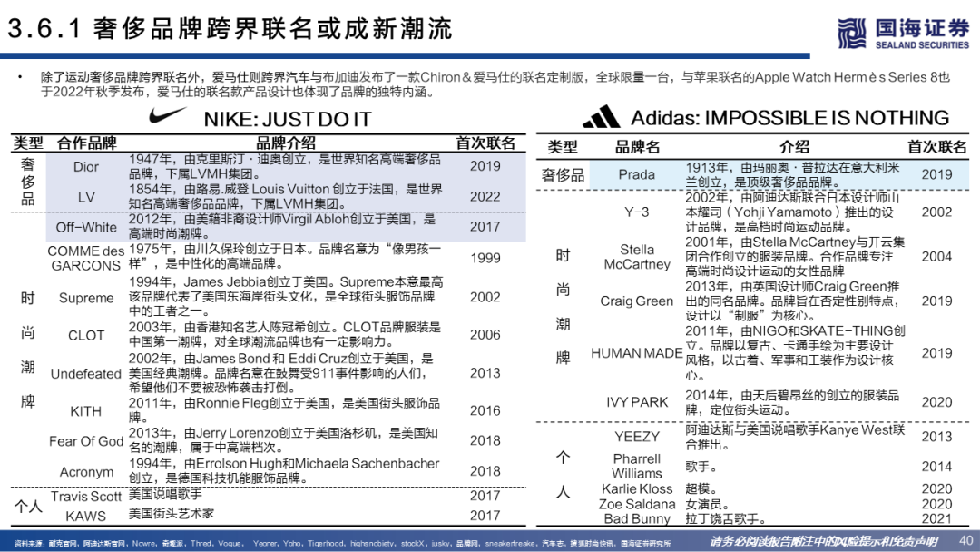
Task: Click year 2021 in Bad Bunny row
Action: coord(936,518)
